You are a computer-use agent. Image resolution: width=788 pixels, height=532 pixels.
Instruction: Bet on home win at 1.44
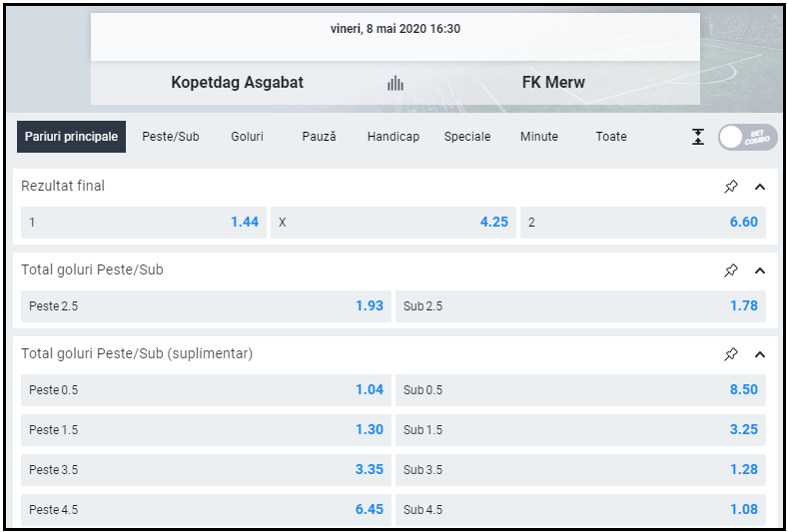(x=144, y=223)
